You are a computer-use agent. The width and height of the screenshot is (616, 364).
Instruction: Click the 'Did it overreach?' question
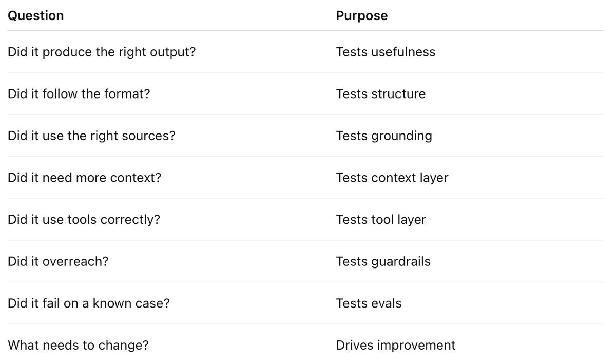58,261
